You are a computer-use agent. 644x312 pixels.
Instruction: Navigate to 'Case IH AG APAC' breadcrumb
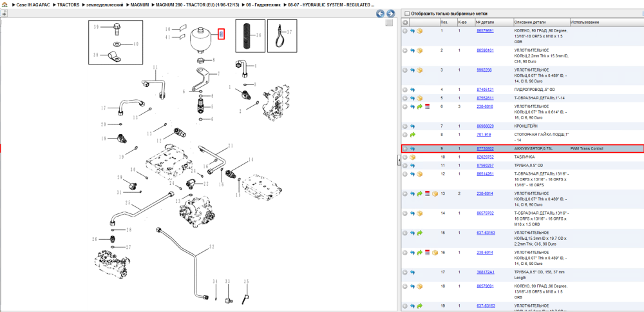33,5
